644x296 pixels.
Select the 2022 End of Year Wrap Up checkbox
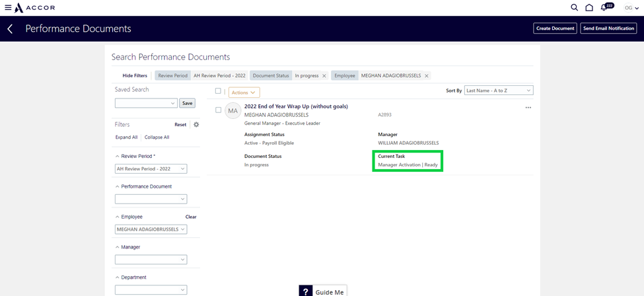(x=218, y=110)
